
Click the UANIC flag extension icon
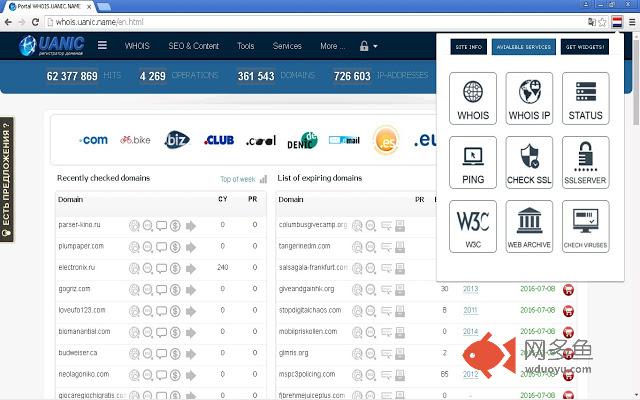(x=617, y=22)
